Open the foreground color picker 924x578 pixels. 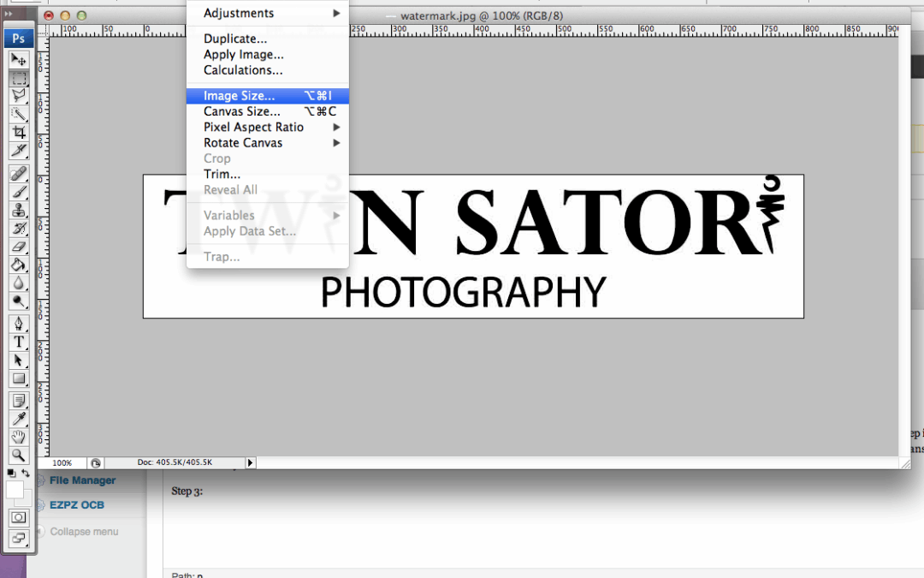(15, 490)
